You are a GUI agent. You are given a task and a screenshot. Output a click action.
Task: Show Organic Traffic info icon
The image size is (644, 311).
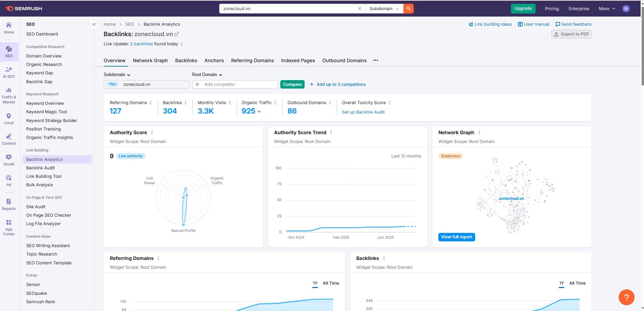pos(275,102)
